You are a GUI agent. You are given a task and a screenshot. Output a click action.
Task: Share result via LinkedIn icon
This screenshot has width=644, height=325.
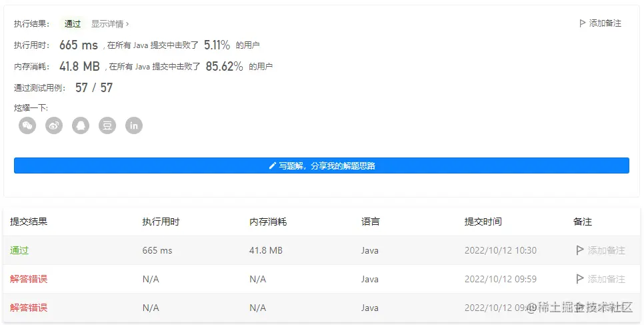click(x=134, y=125)
